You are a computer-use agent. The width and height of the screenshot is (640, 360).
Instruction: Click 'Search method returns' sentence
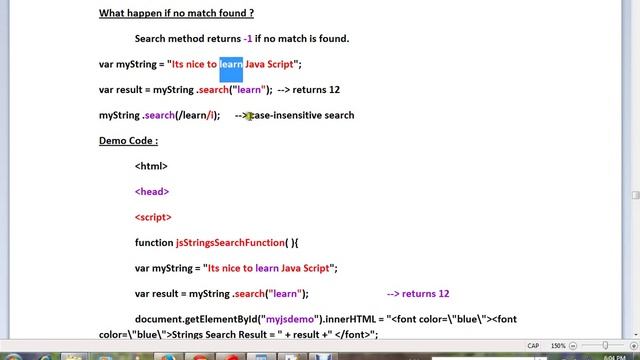coord(242,39)
